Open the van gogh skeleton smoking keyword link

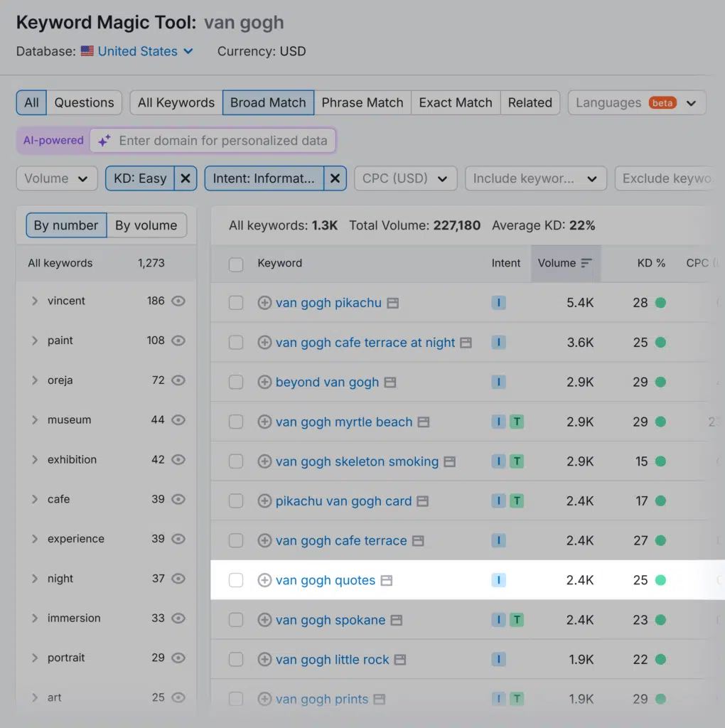click(x=355, y=461)
